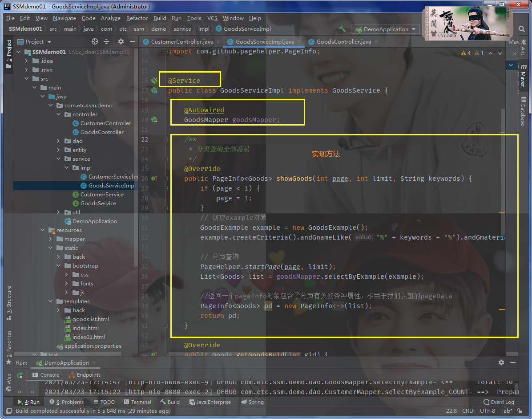
Task: Switch to Console tab in Run panel
Action: (x=46, y=375)
